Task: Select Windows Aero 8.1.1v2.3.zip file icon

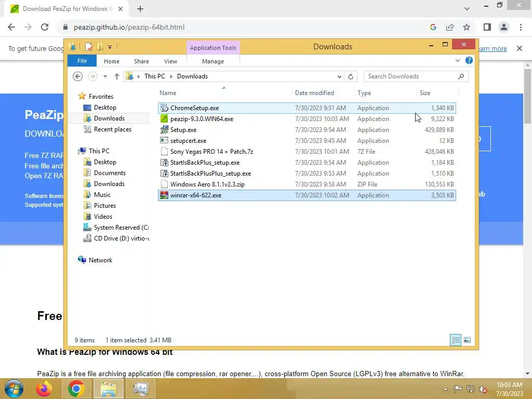Action: pos(164,184)
